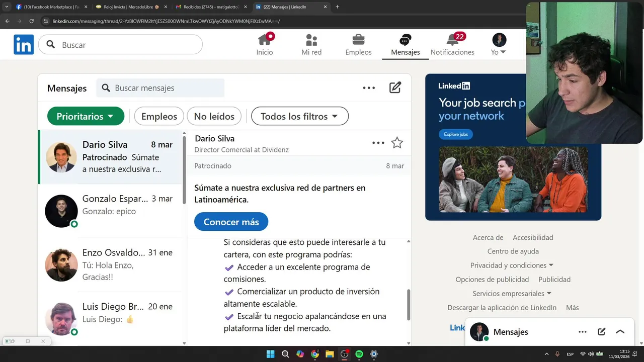The image size is (644, 362).
Task: Open Prioritarios inbox dropdown
Action: tap(86, 116)
